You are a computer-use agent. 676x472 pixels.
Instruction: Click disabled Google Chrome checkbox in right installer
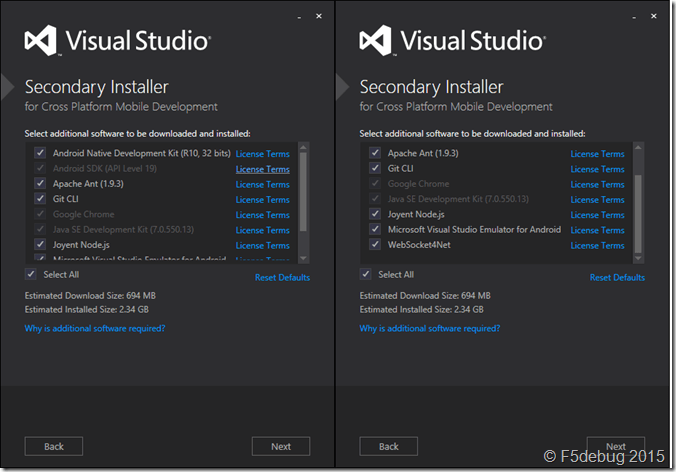pos(375,183)
